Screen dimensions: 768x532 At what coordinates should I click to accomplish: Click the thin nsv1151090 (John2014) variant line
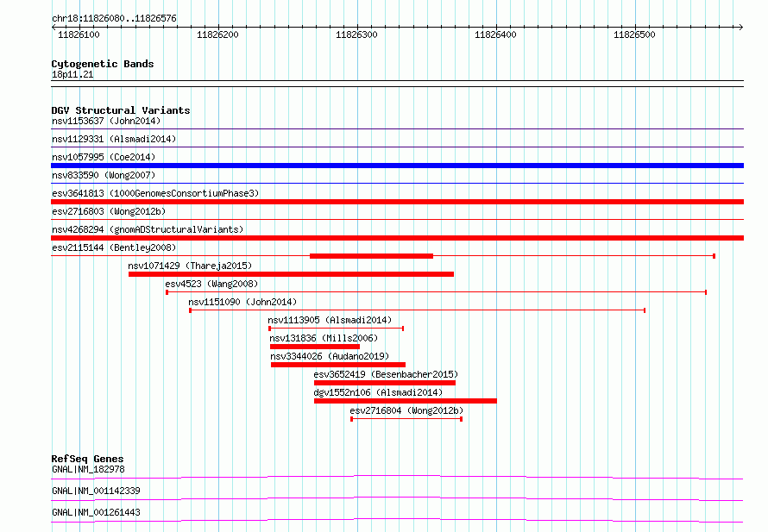click(418, 310)
